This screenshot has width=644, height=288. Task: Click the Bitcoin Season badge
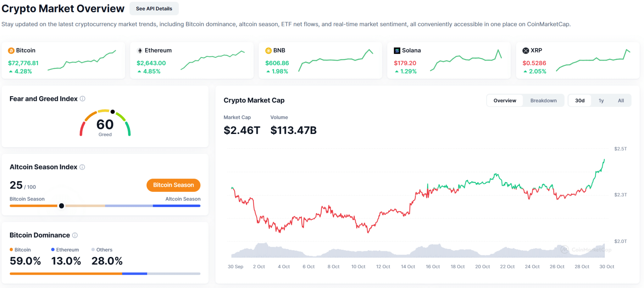[173, 185]
